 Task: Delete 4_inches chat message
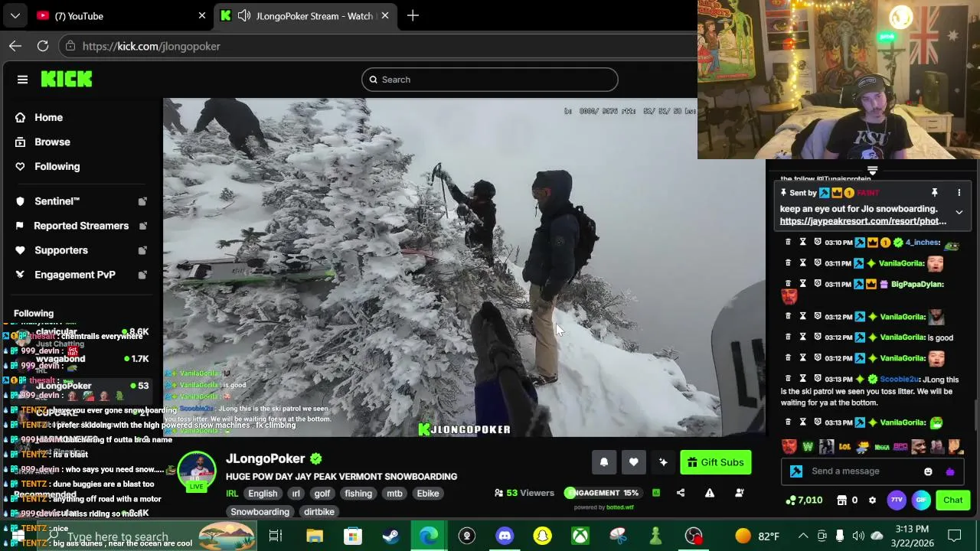point(788,242)
